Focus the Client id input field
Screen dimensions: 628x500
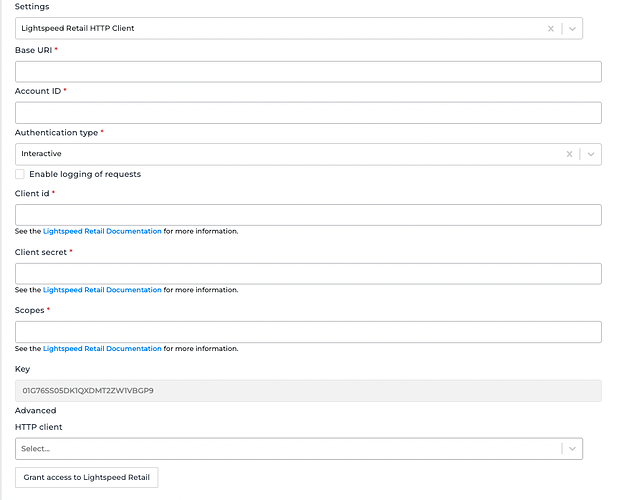tap(308, 215)
